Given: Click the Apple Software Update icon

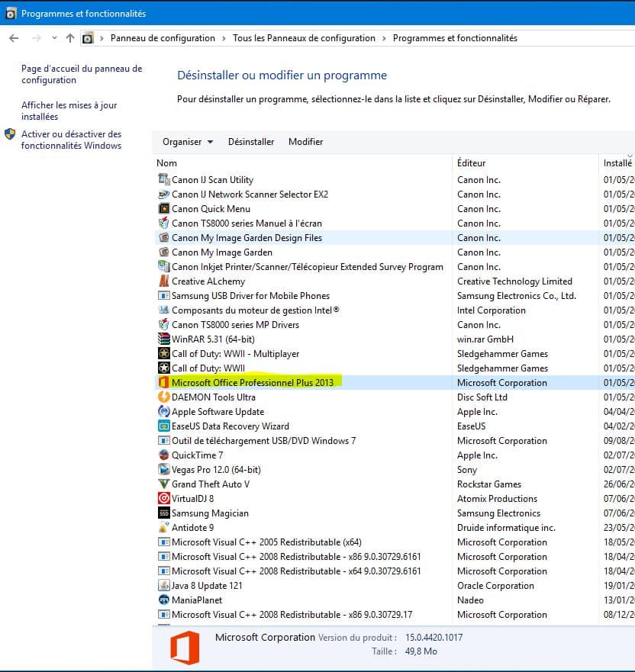Looking at the screenshot, I should (164, 411).
